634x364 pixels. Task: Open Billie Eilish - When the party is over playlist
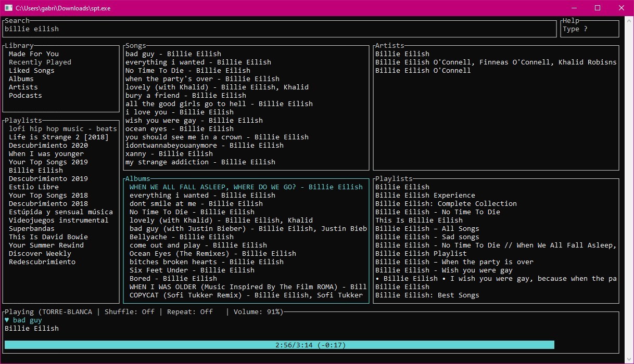coord(454,262)
